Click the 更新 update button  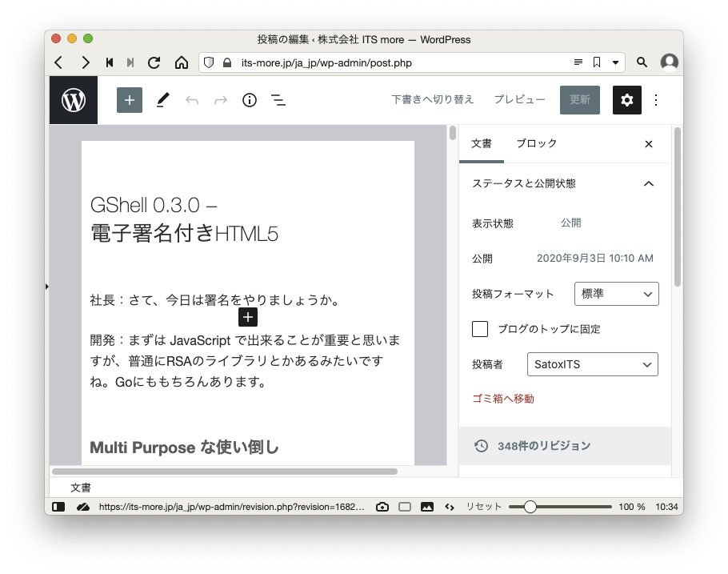[579, 100]
